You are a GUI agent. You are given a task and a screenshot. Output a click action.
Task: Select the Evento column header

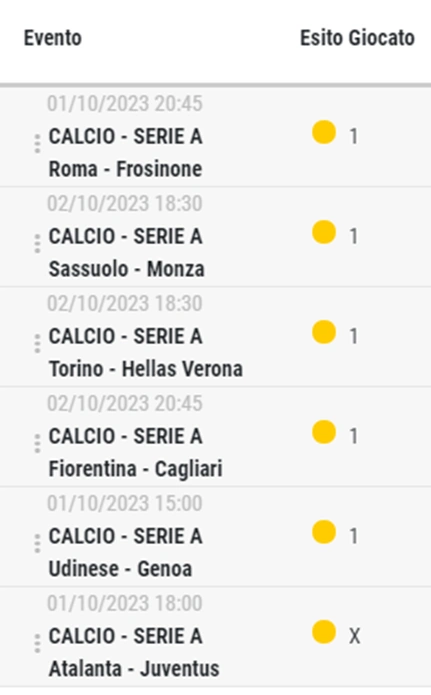pos(53,38)
